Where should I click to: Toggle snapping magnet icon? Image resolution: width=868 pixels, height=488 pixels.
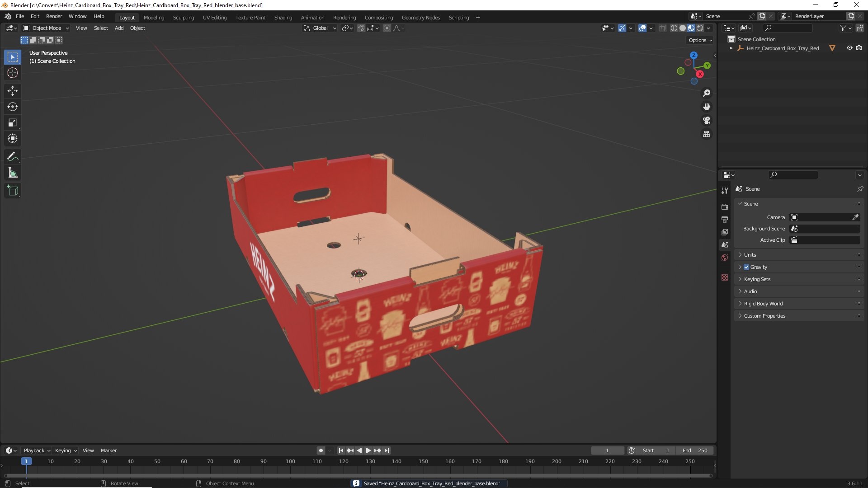coord(361,28)
